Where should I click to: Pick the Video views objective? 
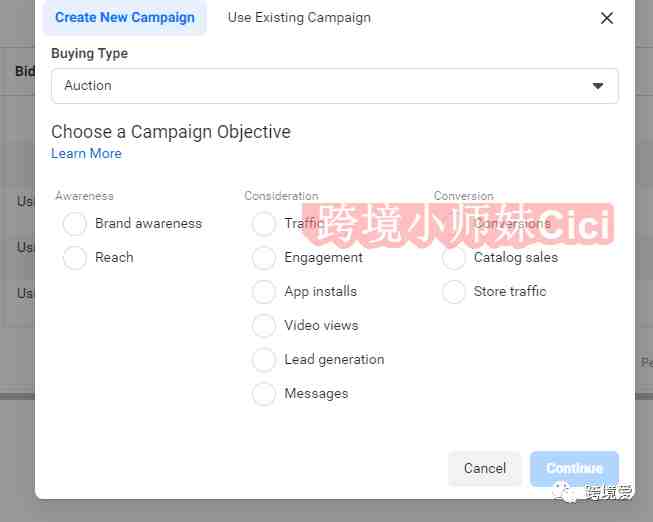tap(264, 325)
